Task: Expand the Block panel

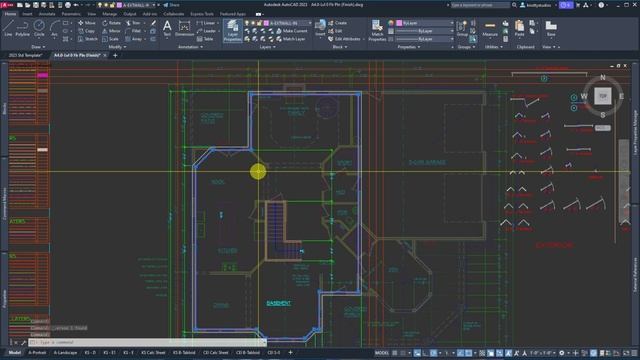Action: click(x=340, y=47)
